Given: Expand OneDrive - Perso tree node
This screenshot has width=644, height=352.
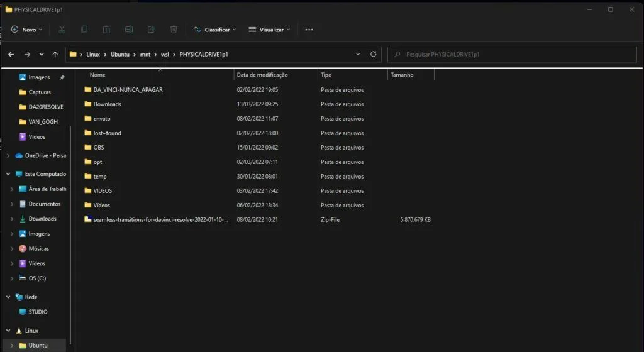Looking at the screenshot, I should point(8,155).
